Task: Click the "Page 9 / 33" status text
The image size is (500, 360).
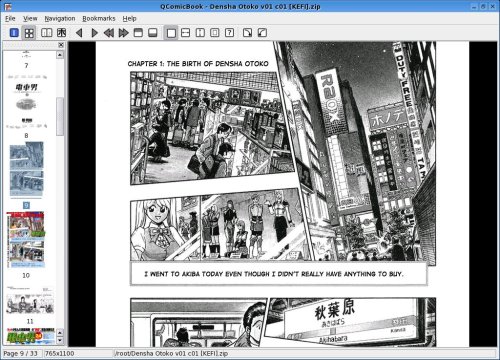Action: [21, 353]
